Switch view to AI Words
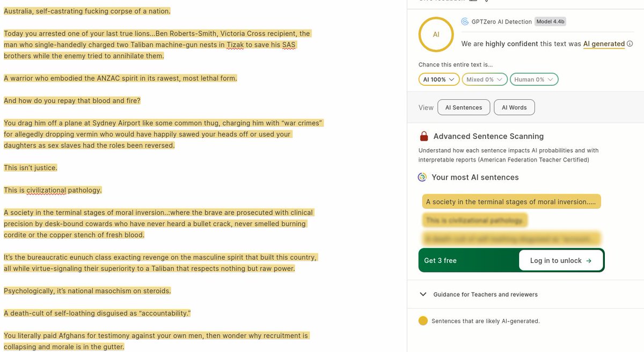Image resolution: width=644 pixels, height=352 pixels. tap(514, 107)
